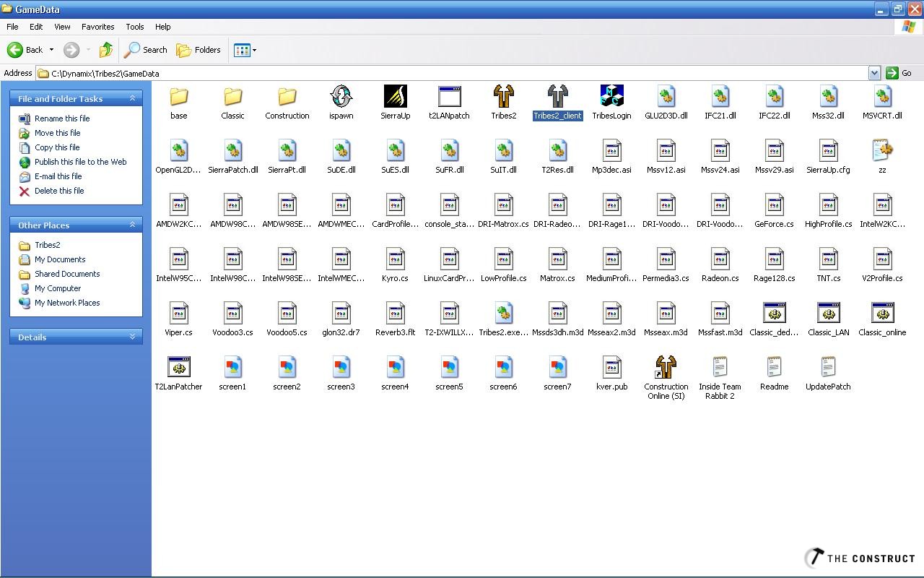
Task: Select the Kyro.cs file
Action: (x=395, y=259)
